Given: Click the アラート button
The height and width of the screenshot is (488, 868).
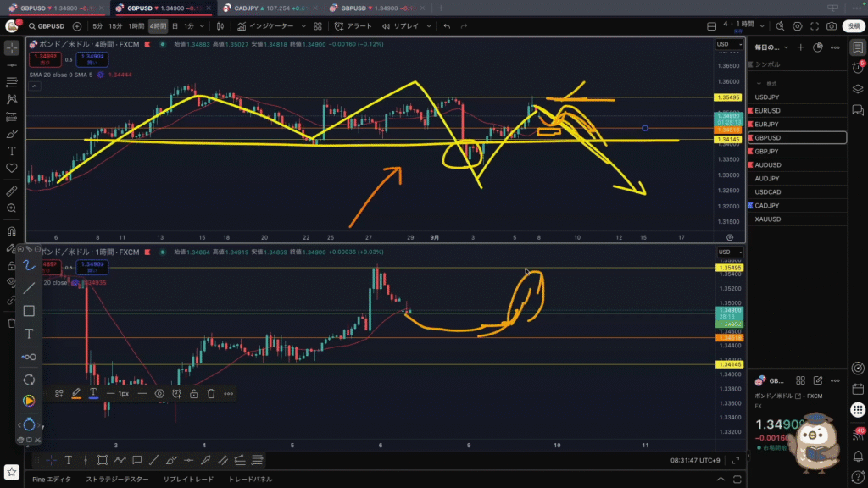Looking at the screenshot, I should (353, 26).
